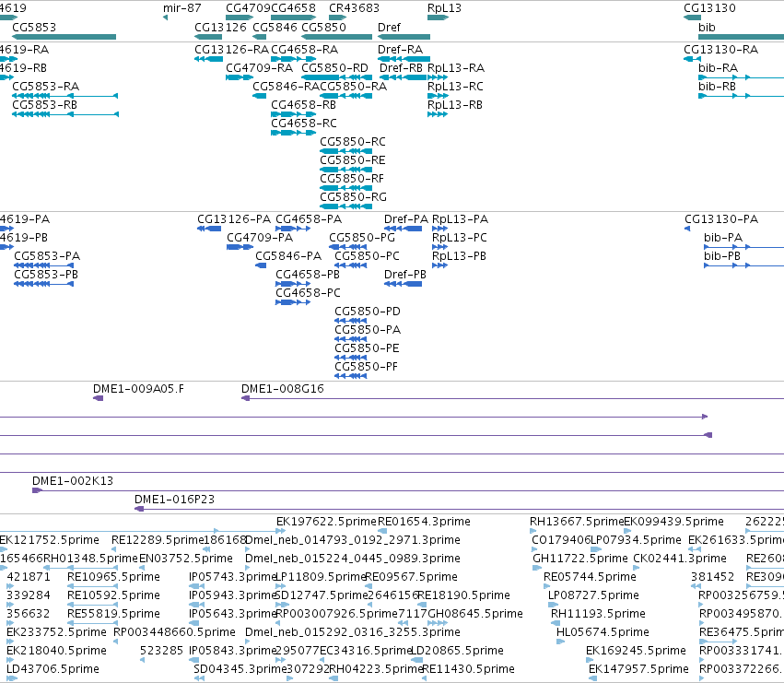
Task: Click protein Dref-PA label
Action: [406, 219]
